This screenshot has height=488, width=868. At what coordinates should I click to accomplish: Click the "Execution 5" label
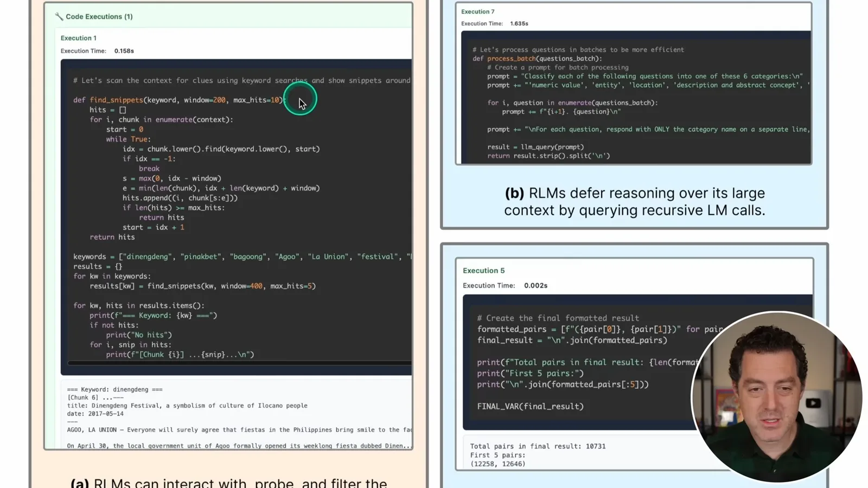(484, 271)
